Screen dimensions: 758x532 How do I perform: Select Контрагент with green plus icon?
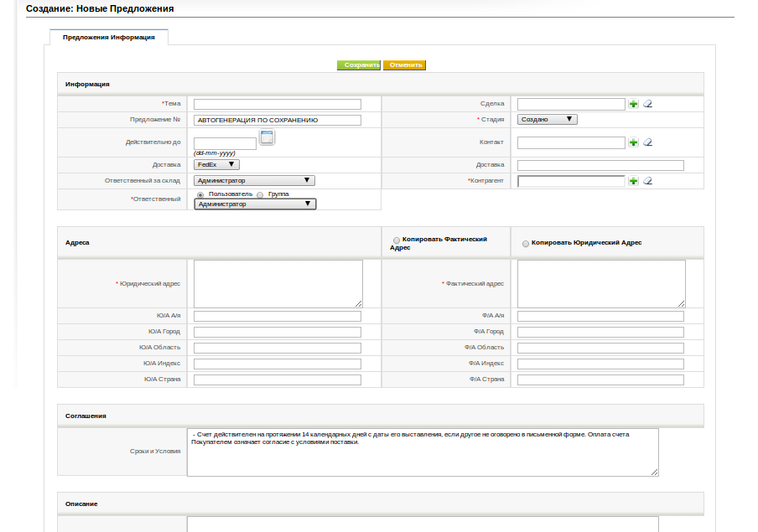click(633, 181)
